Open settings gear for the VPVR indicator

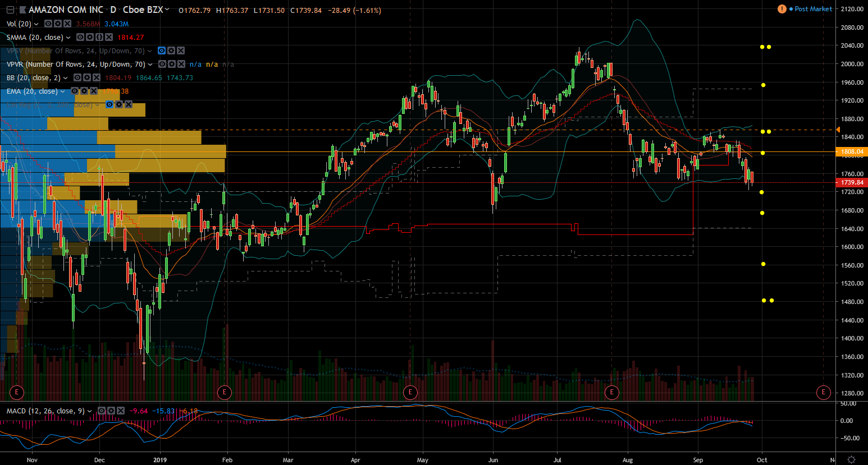click(x=172, y=64)
